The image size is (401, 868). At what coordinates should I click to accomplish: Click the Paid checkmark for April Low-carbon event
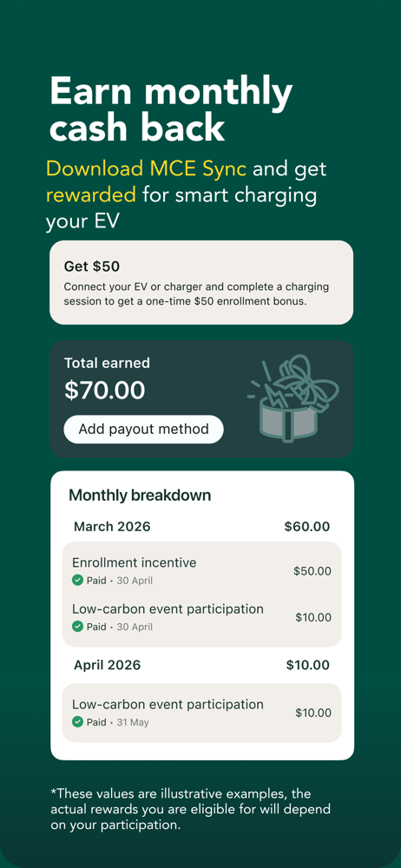pyautogui.click(x=77, y=722)
